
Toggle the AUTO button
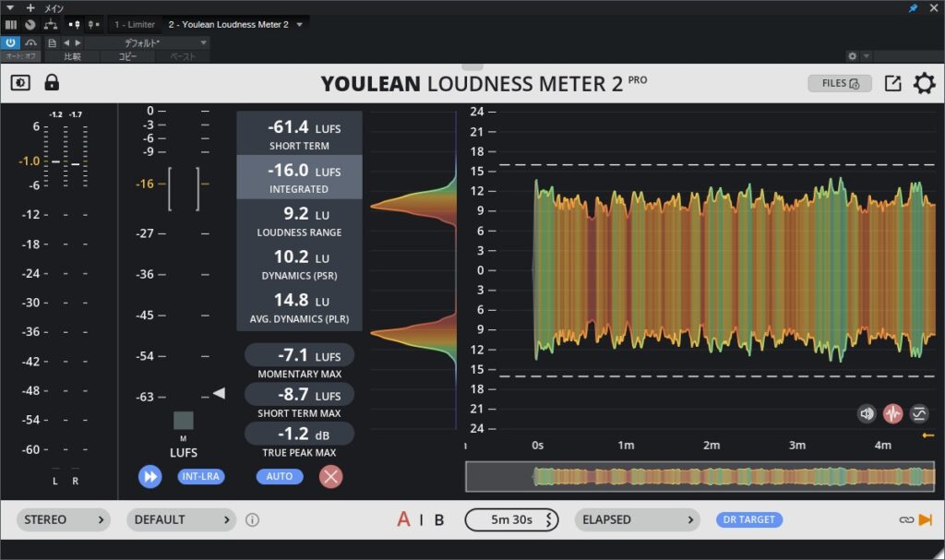[280, 476]
